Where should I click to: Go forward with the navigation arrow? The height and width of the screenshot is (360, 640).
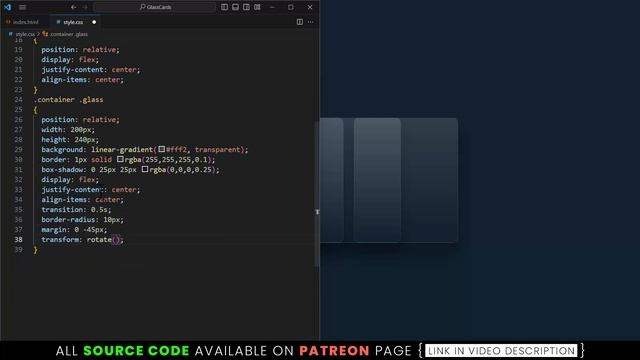pos(85,7)
